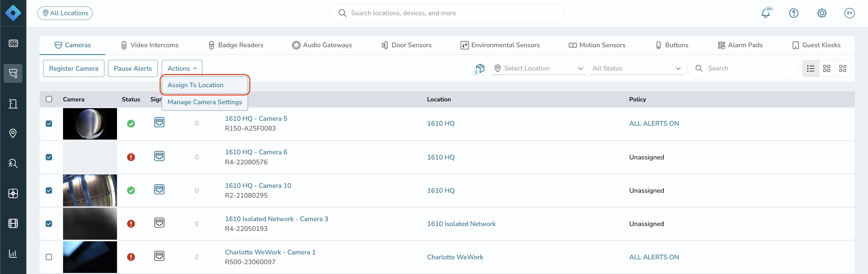Open the notifications bell icon
The width and height of the screenshot is (868, 274).
point(765,13)
